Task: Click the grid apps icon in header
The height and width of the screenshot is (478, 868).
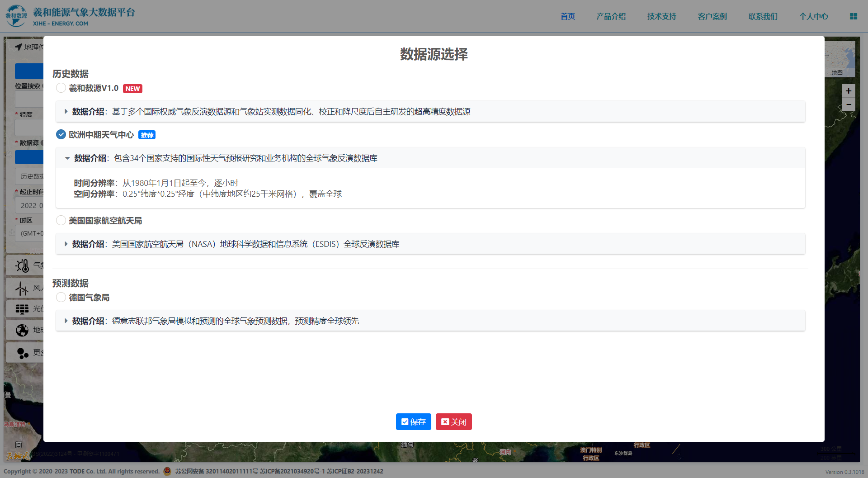Action: tap(853, 16)
